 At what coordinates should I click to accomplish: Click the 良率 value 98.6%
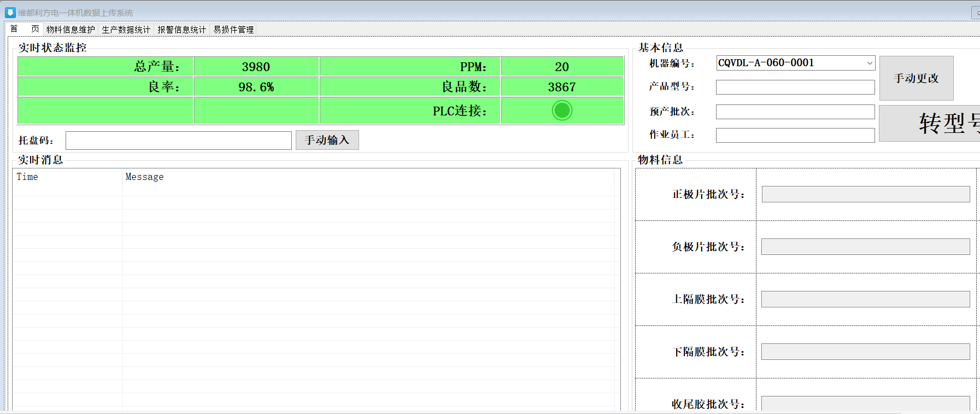click(x=256, y=87)
